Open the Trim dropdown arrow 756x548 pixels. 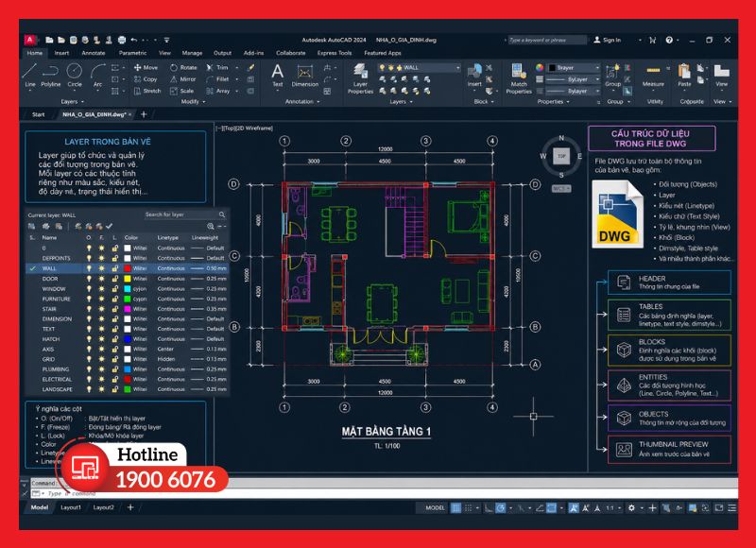point(237,67)
